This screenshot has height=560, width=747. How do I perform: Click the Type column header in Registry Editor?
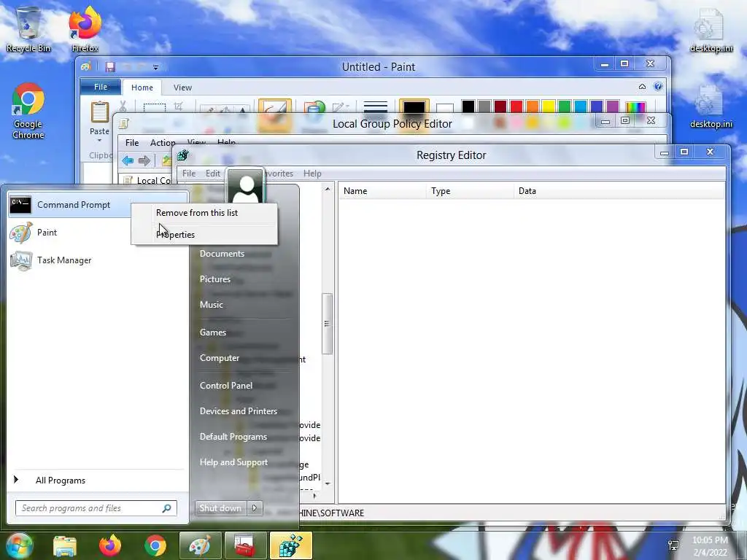[x=469, y=190]
